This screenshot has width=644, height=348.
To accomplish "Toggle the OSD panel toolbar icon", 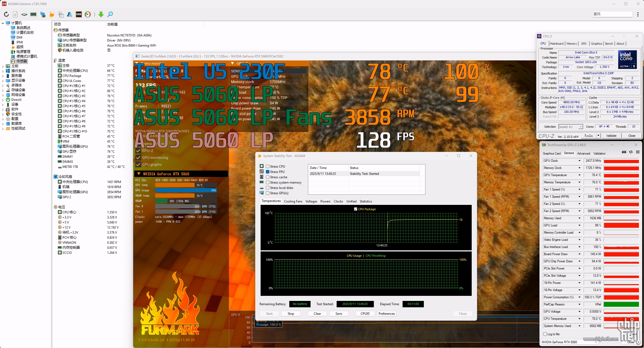I will (79, 14).
